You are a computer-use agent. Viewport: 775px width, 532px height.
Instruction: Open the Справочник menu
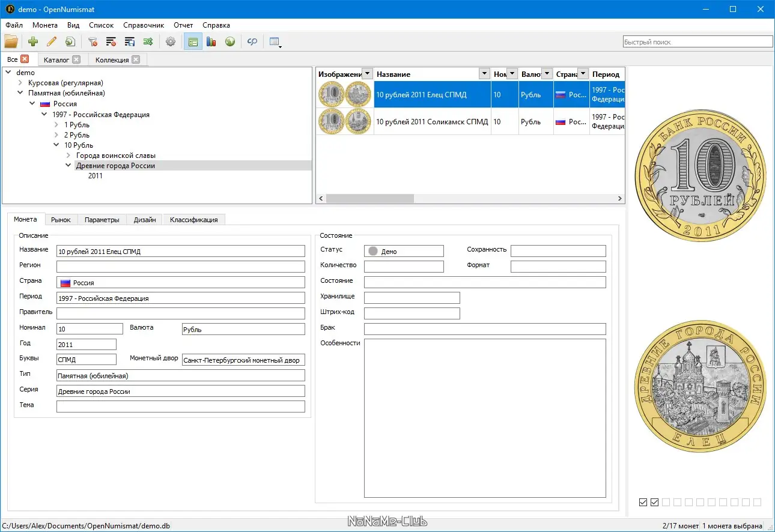(x=144, y=25)
